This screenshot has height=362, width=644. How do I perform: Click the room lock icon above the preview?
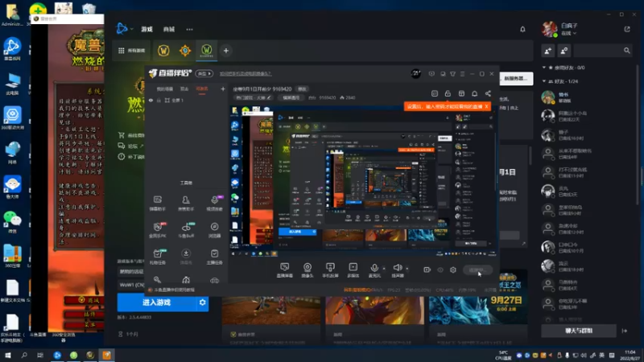[x=448, y=93]
